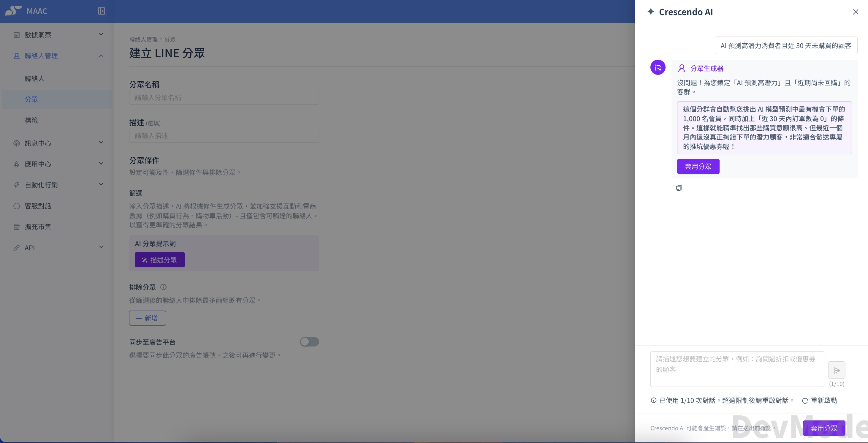The image size is (868, 443).
Task: Click the user prompt message bubble
Action: pyautogui.click(x=786, y=45)
